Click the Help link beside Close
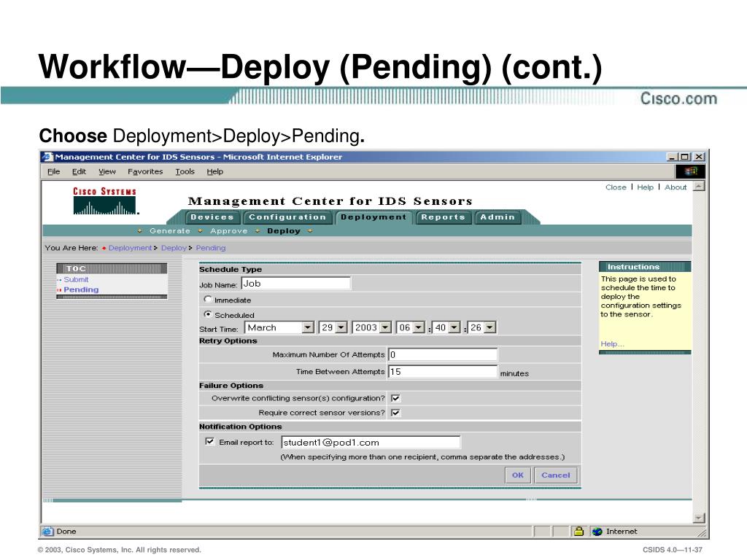Viewport: 747px width, 560px height. coord(645,187)
